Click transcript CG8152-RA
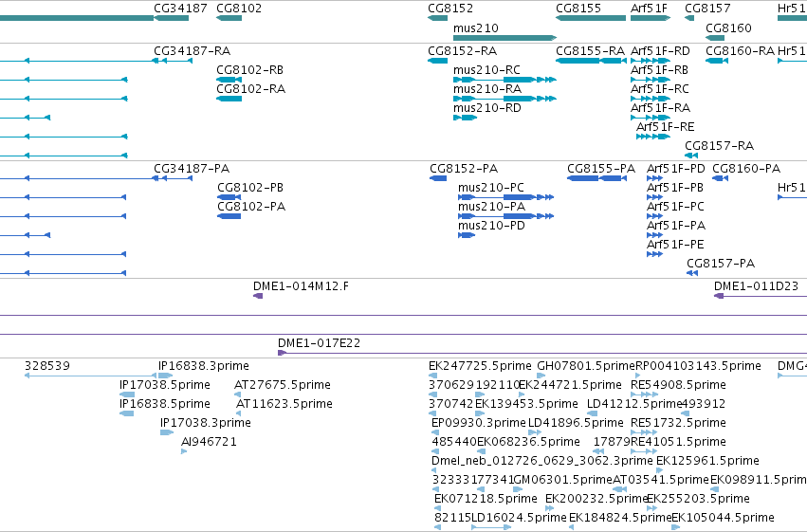Viewport: 807px width, 532px height. 462,51
